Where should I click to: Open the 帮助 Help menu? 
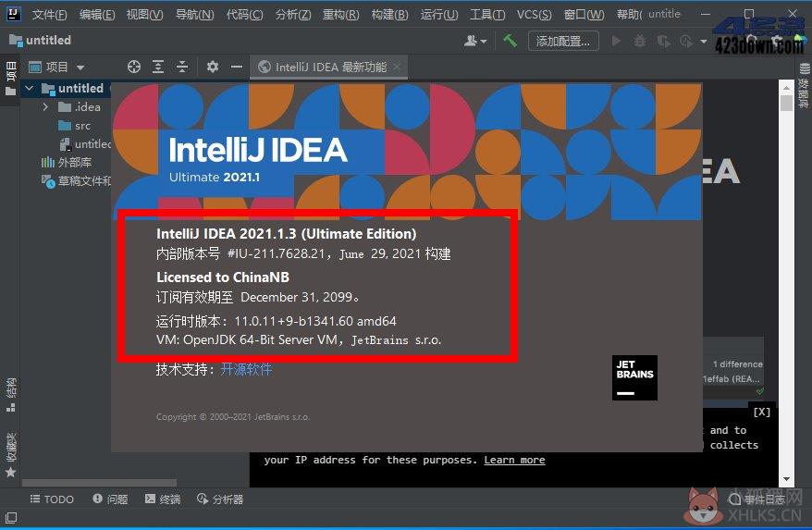629,15
